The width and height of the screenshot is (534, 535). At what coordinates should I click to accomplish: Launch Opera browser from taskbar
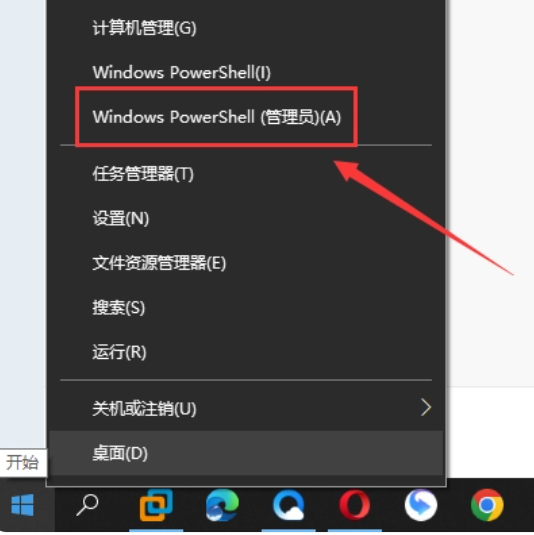(355, 505)
